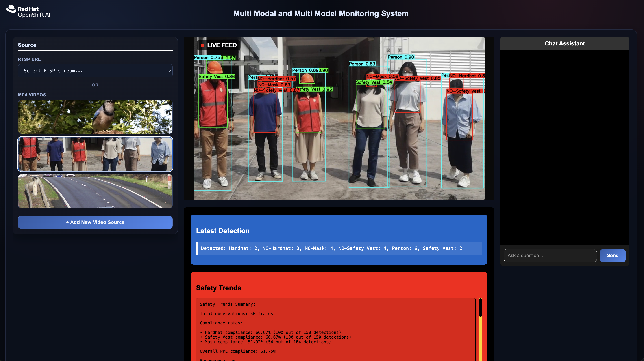Screen dimensions: 644x361
Task: Click the Safety Vest 0.54 detection label
Action: click(x=374, y=82)
